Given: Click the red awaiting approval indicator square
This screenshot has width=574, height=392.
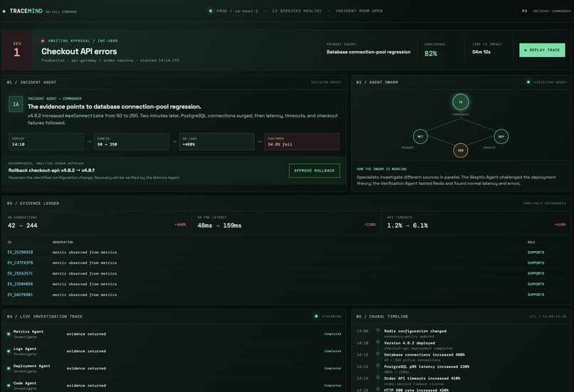Looking at the screenshot, I should 43,41.
